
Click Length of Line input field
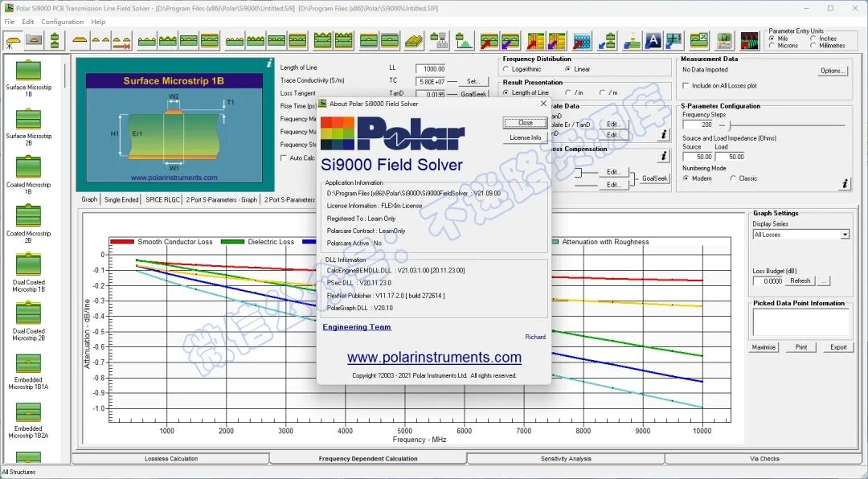coord(431,68)
